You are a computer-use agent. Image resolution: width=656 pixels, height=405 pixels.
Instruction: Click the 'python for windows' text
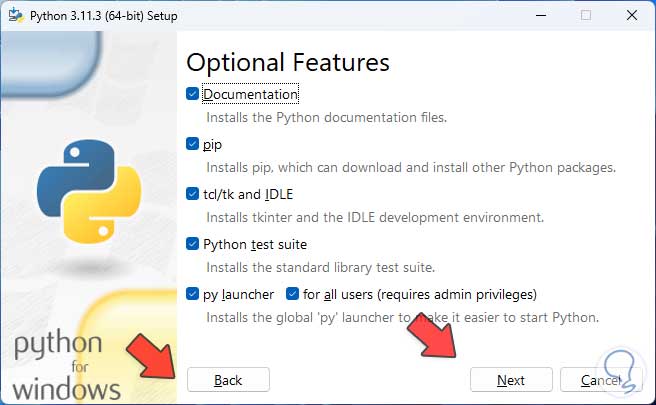67,366
